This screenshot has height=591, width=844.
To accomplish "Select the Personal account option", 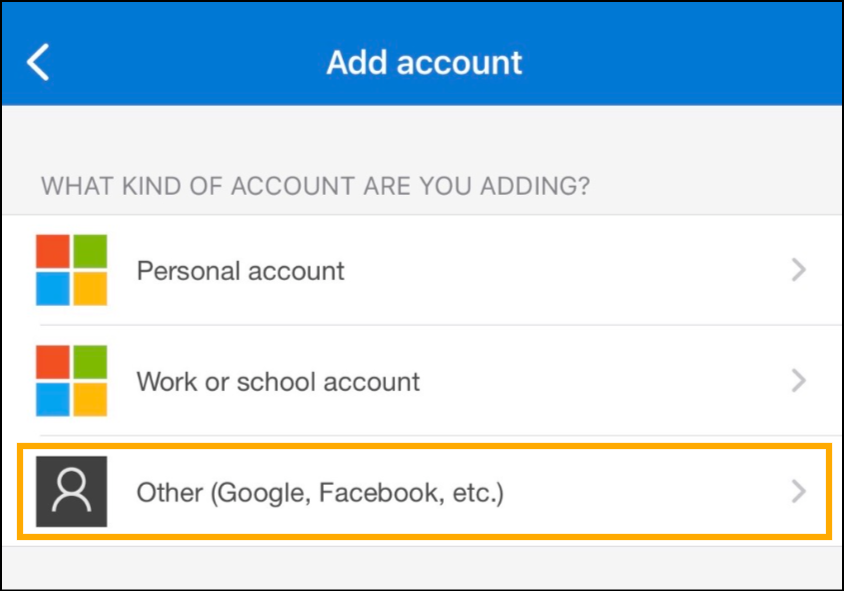I will click(240, 271).
